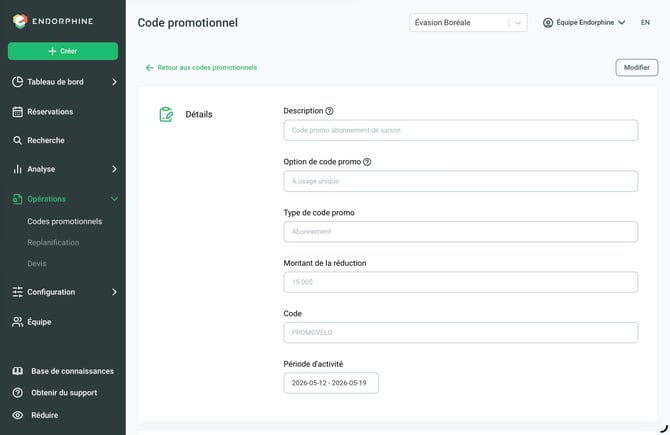Click the Endorphine logo icon

click(x=20, y=21)
